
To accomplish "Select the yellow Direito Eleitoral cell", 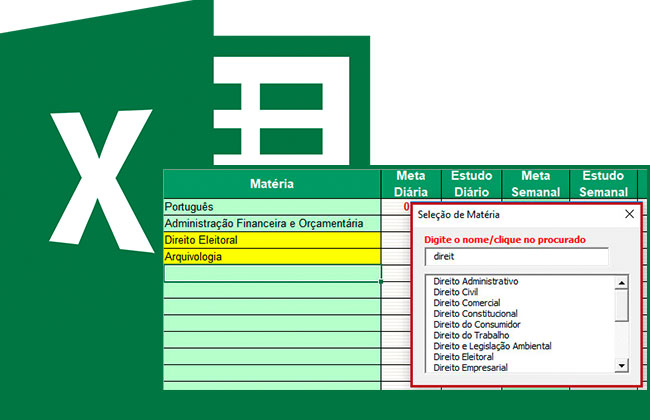I will coord(272,240).
